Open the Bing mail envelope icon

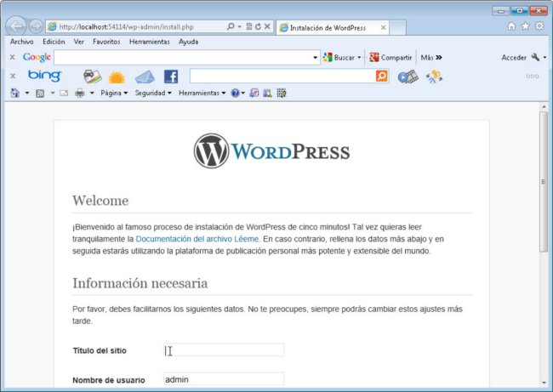(x=145, y=77)
